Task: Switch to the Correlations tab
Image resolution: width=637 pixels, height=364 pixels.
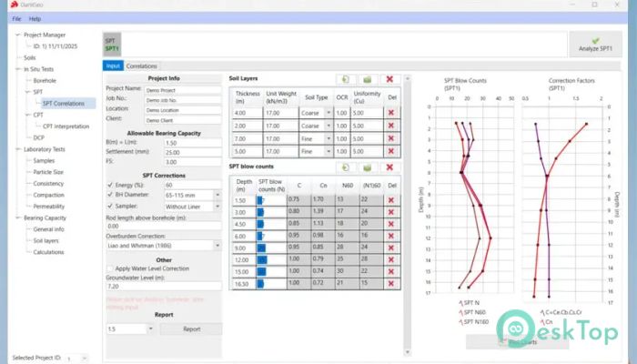Action: tap(141, 66)
